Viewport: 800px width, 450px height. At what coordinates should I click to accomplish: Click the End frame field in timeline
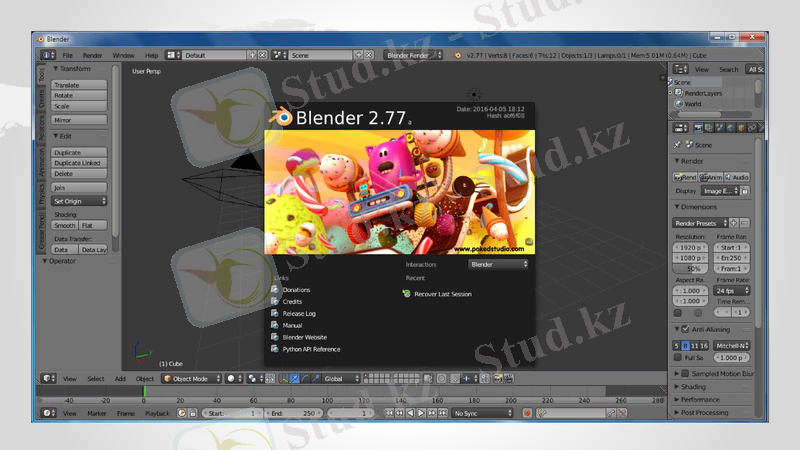(294, 412)
